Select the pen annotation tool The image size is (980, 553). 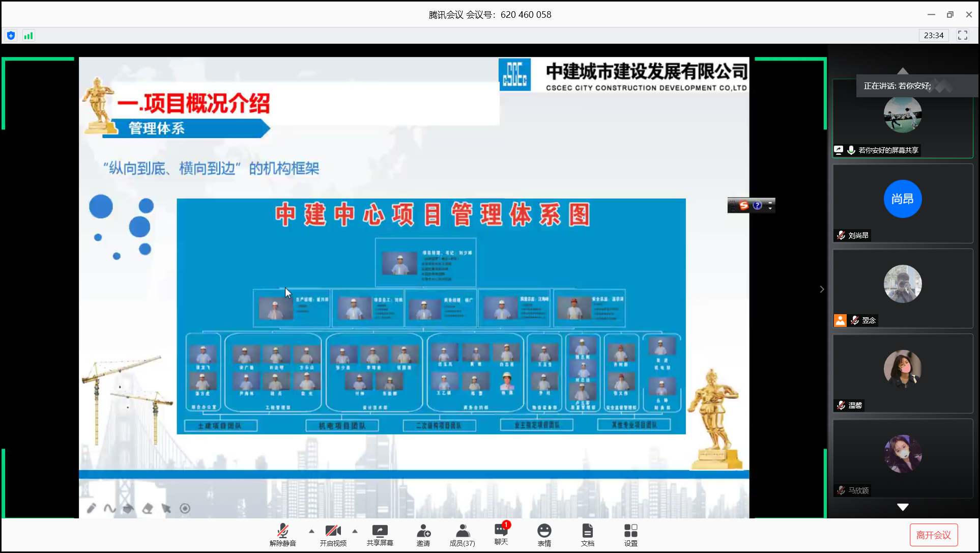point(92,508)
